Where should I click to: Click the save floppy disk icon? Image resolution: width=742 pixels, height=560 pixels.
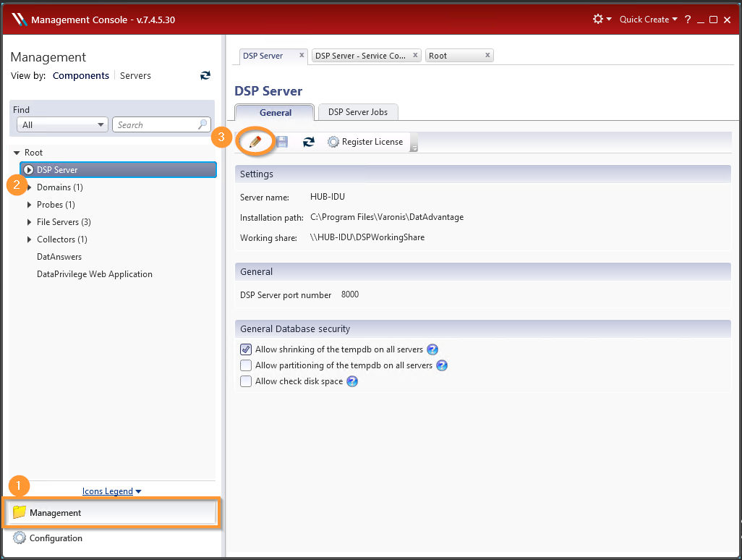click(282, 142)
